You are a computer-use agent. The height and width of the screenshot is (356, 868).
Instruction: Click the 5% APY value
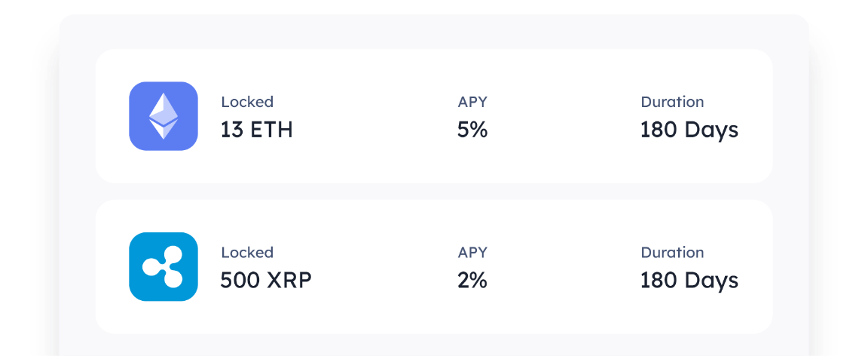tap(472, 130)
